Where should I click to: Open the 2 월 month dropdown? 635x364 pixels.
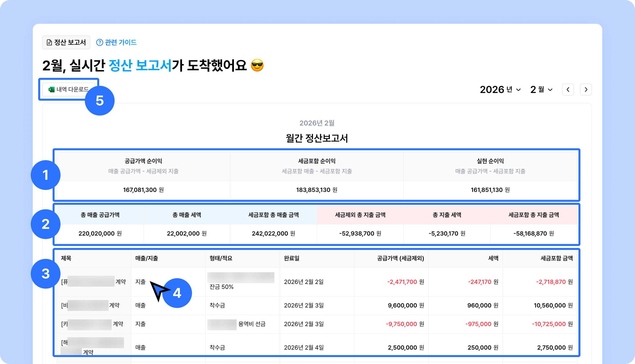point(541,90)
